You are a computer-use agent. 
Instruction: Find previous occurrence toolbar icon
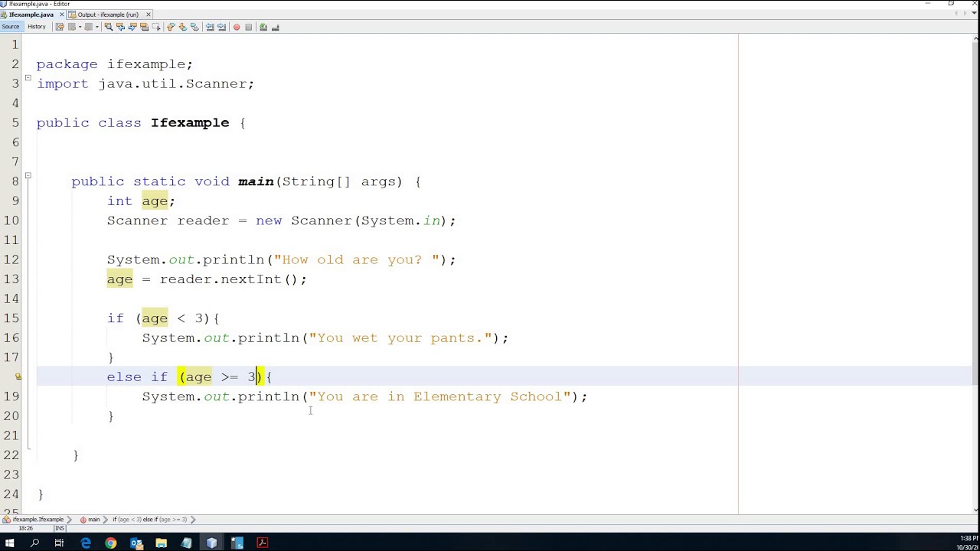[120, 27]
